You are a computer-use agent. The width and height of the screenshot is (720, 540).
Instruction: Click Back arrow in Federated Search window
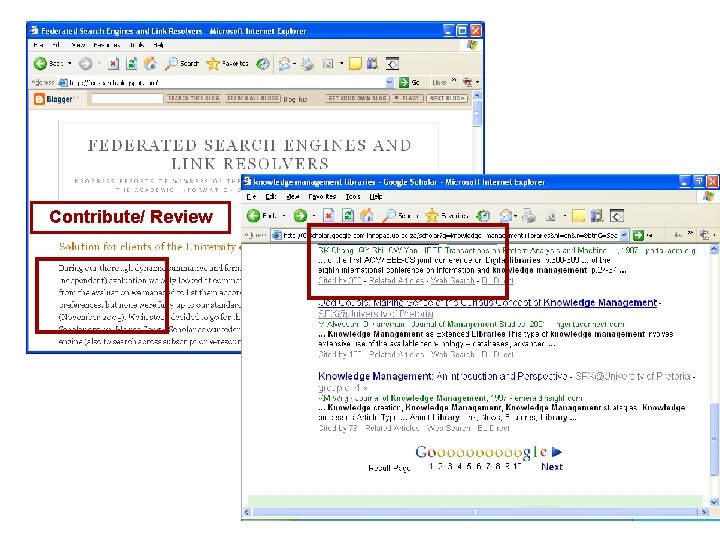point(40,63)
